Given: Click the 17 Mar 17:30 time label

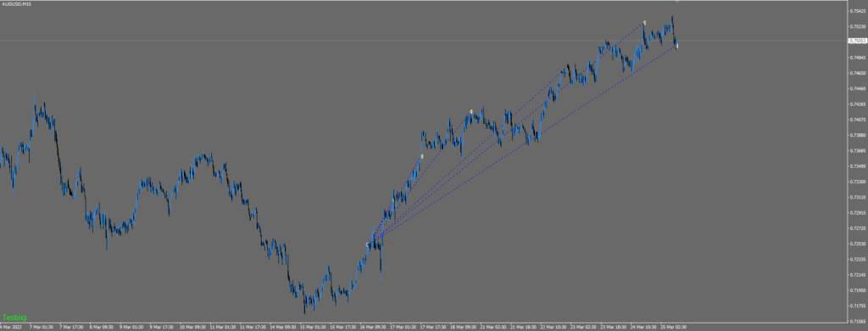Looking at the screenshot, I should pos(434,327).
